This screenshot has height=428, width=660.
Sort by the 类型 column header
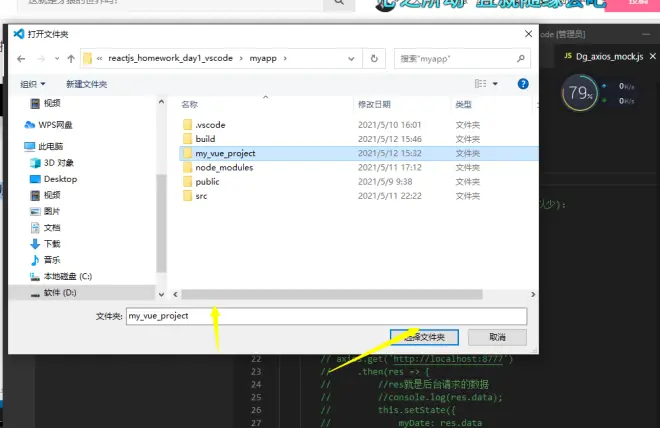pyautogui.click(x=463, y=104)
